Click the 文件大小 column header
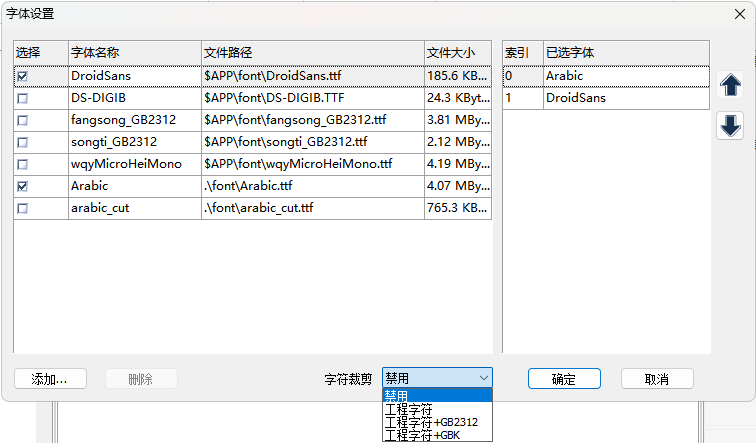This screenshot has height=443, width=756. pyautogui.click(x=457, y=52)
